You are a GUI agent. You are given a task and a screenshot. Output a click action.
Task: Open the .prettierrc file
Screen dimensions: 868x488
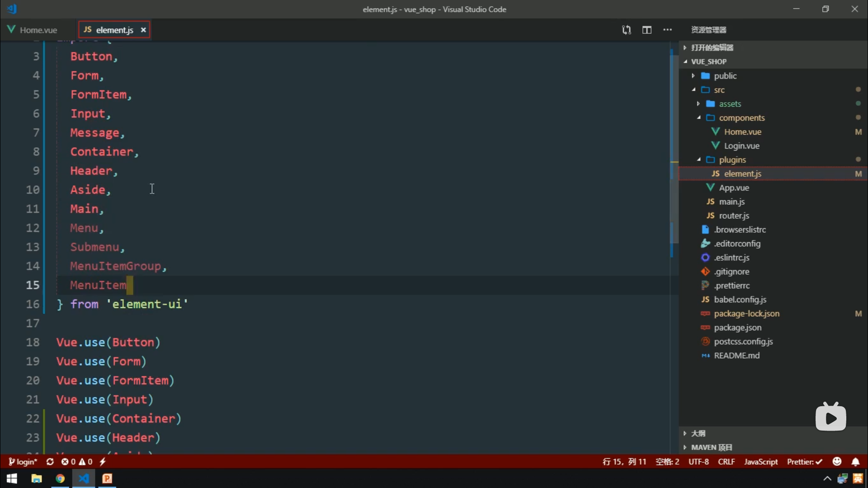(773, 286)
